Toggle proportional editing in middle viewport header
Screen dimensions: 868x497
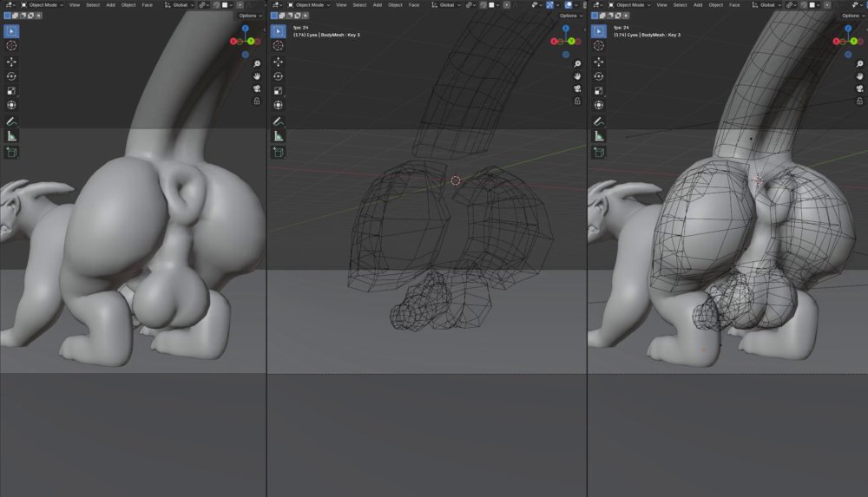coord(506,5)
